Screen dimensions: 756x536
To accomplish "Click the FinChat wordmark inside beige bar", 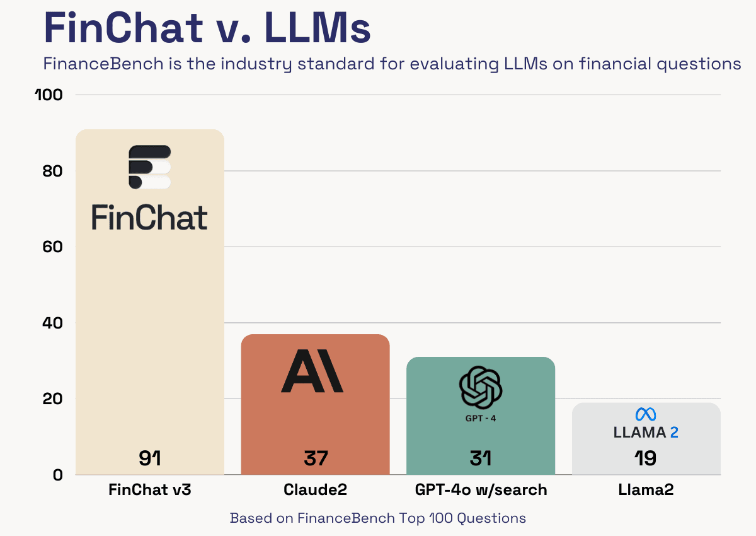I will coord(150,218).
